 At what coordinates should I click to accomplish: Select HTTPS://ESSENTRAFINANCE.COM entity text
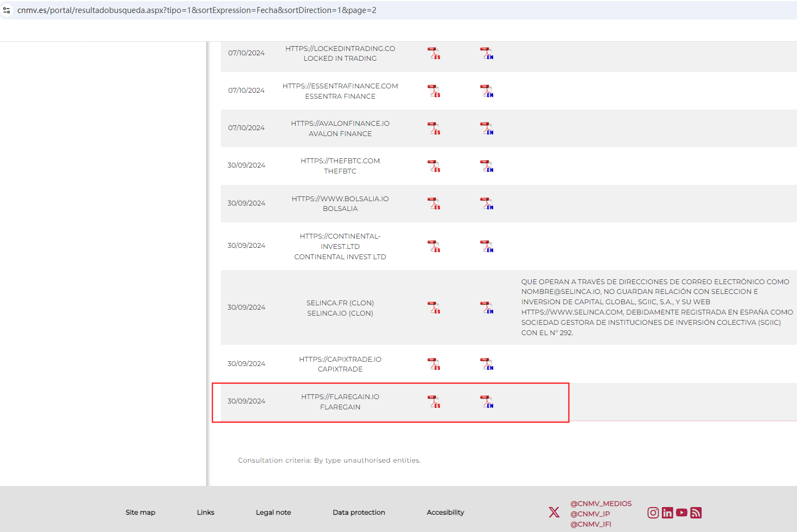tap(340, 86)
